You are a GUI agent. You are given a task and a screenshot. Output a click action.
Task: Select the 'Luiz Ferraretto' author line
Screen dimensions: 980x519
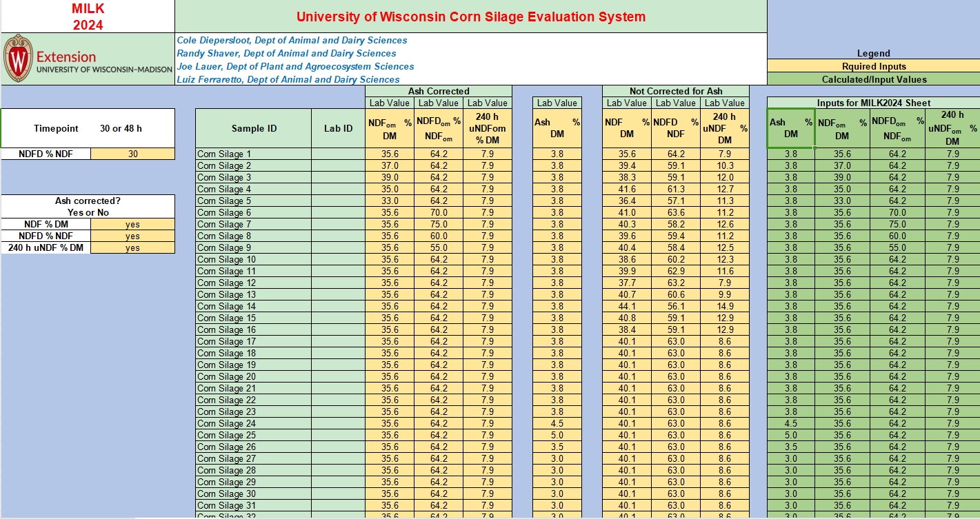point(288,79)
